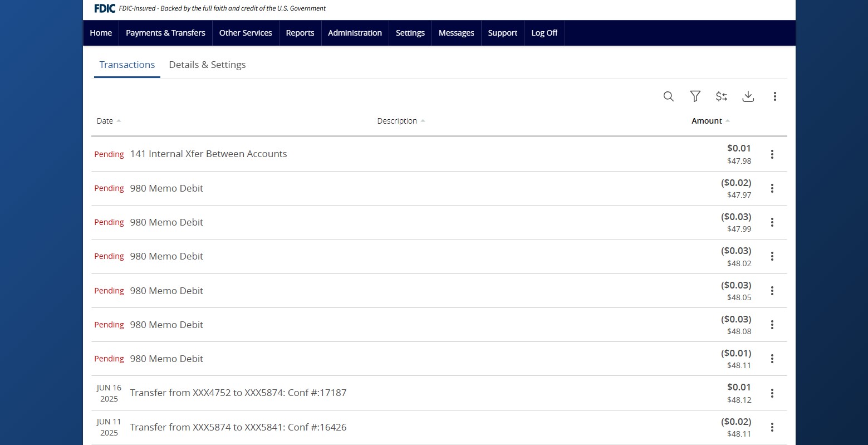Toggle Date column sort order
Image resolution: width=868 pixels, height=445 pixels.
[x=109, y=121]
